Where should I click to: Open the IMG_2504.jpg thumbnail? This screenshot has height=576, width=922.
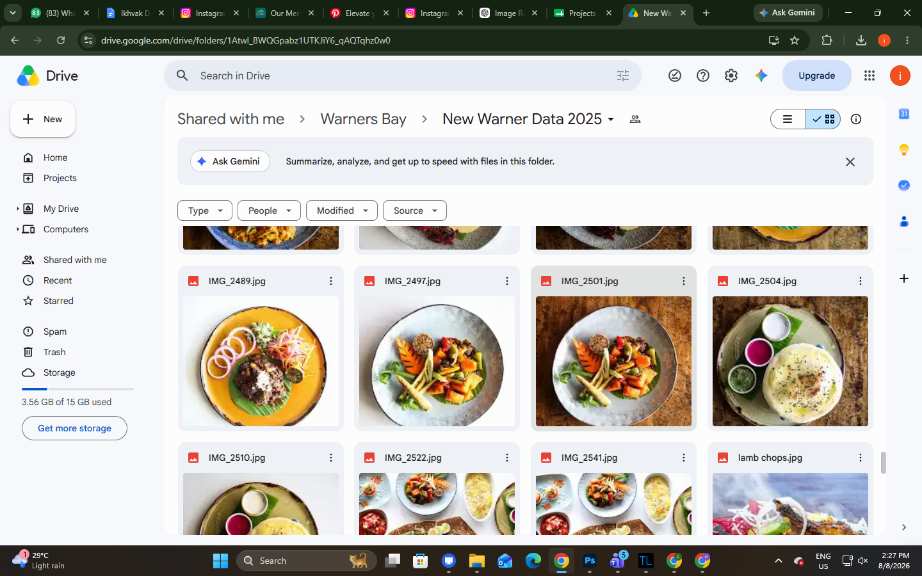(x=790, y=361)
